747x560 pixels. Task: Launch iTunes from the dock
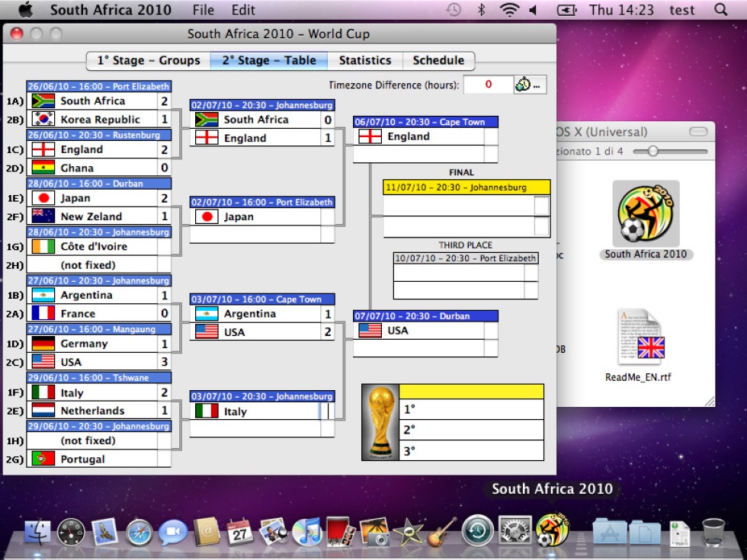(307, 532)
